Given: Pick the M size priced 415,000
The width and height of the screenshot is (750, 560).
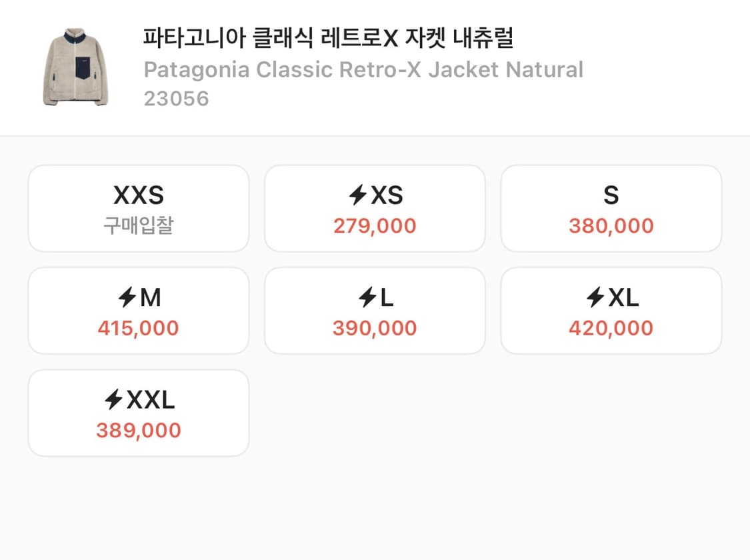Looking at the screenshot, I should click(138, 310).
